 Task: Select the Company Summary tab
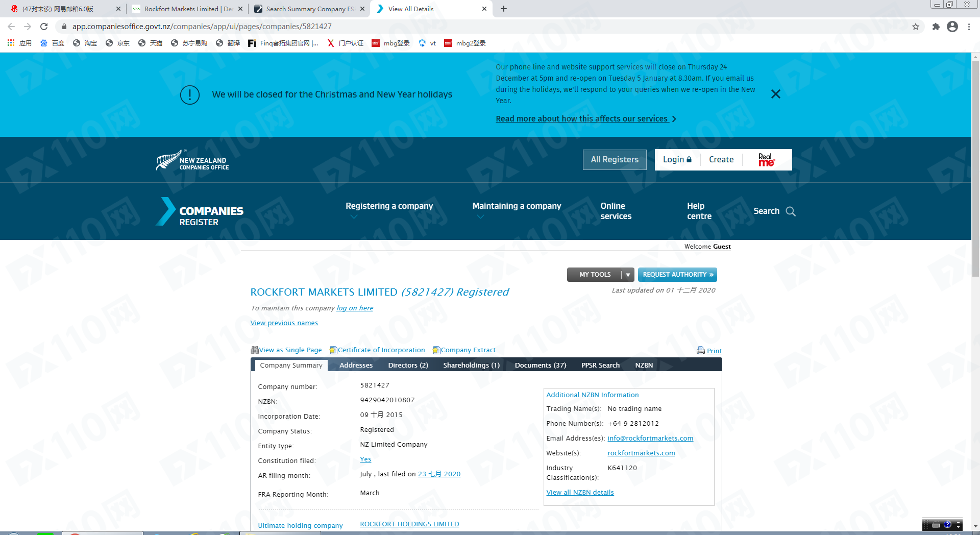(x=291, y=365)
